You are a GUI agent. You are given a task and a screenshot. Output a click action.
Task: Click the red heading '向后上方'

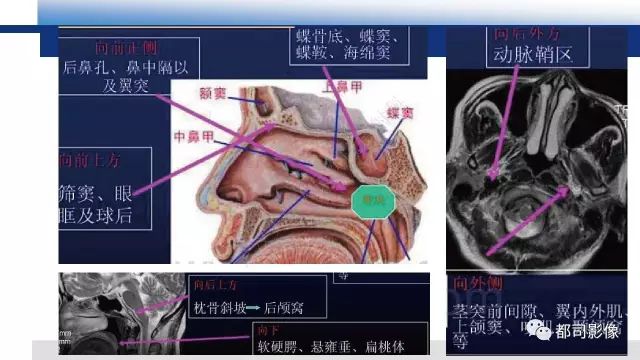click(215, 285)
